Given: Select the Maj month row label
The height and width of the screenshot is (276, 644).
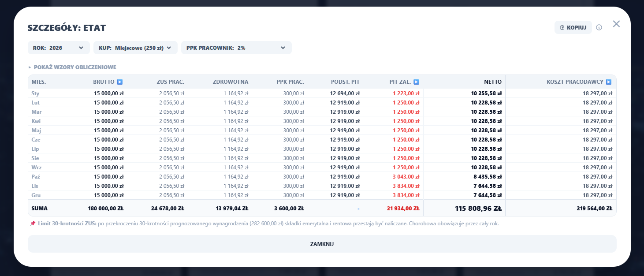Looking at the screenshot, I should coord(36,131).
